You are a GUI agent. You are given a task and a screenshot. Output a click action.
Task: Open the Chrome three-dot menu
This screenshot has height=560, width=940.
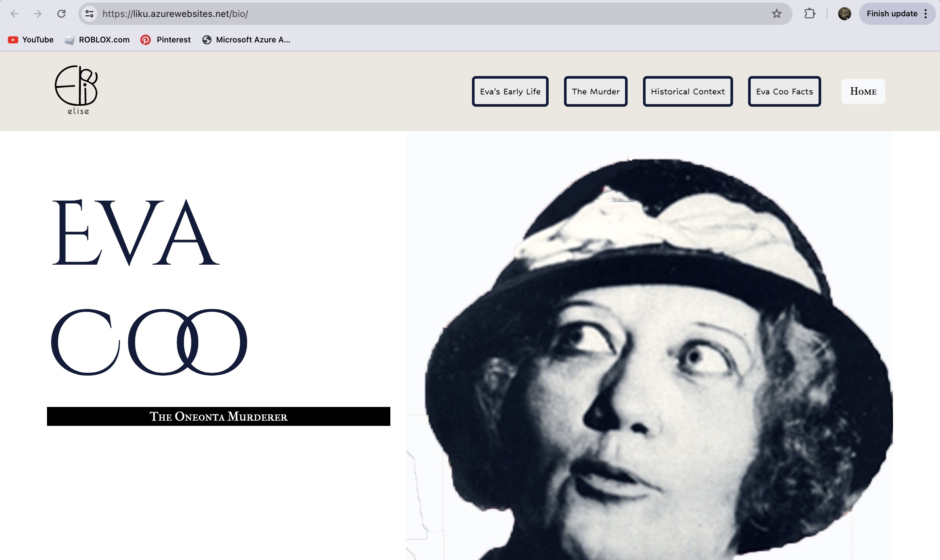(x=926, y=14)
